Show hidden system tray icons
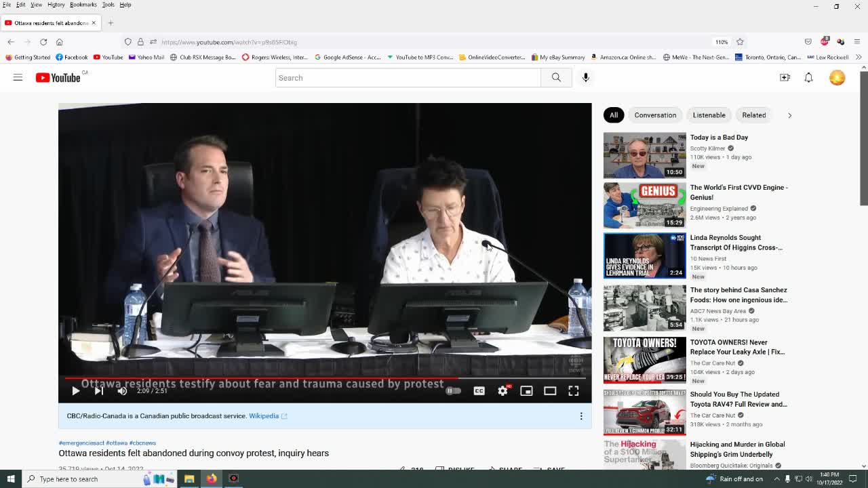This screenshot has height=488, width=868. (x=777, y=479)
